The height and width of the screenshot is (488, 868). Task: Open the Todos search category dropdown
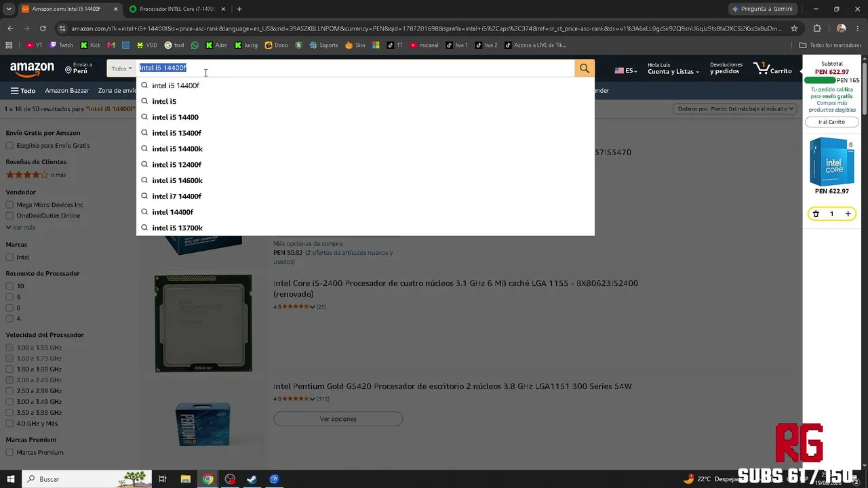pyautogui.click(x=121, y=68)
